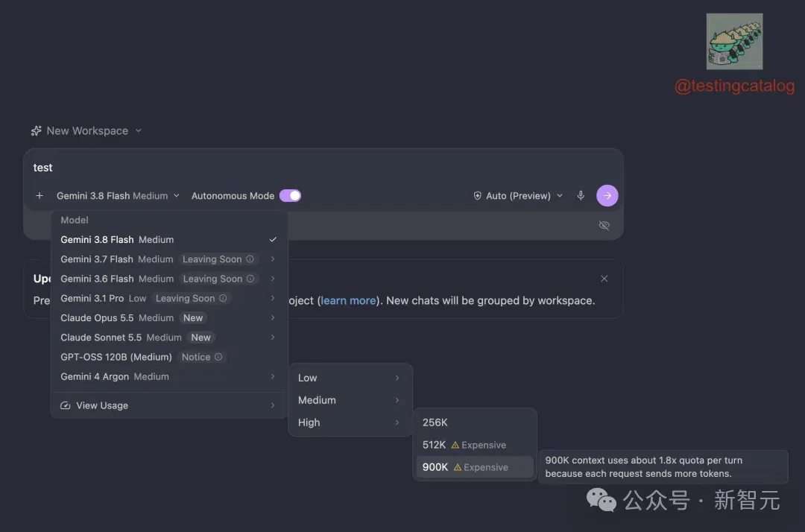Click the crossed-out eye icon
The height and width of the screenshot is (532, 805).
tap(604, 225)
